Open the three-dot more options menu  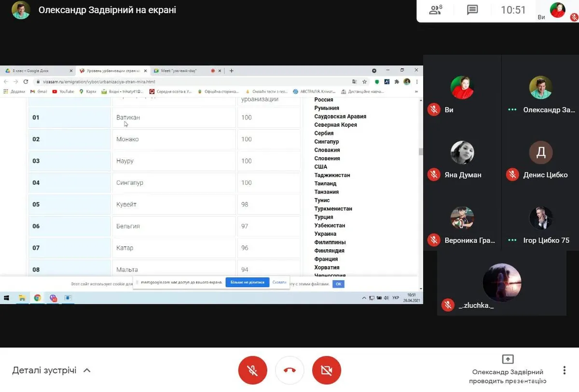(564, 370)
